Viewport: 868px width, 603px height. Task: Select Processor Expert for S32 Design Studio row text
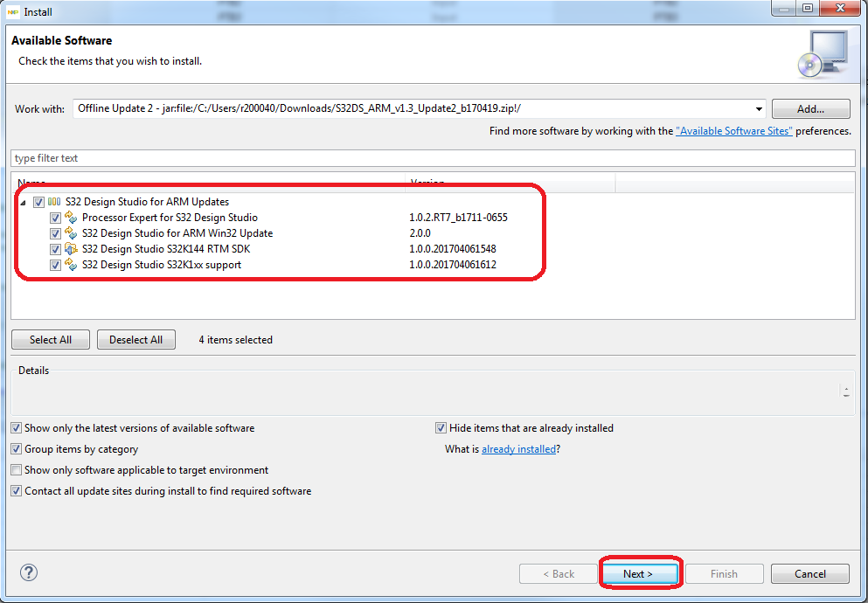170,218
